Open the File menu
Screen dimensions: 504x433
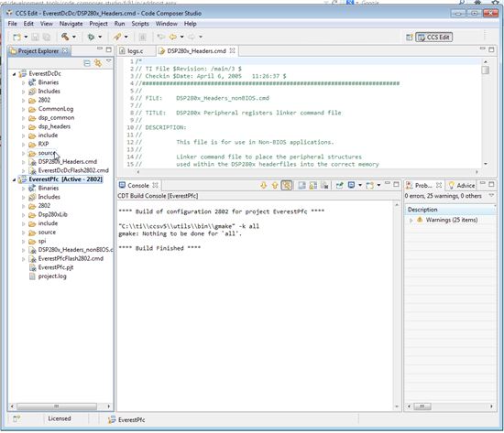[x=12, y=24]
